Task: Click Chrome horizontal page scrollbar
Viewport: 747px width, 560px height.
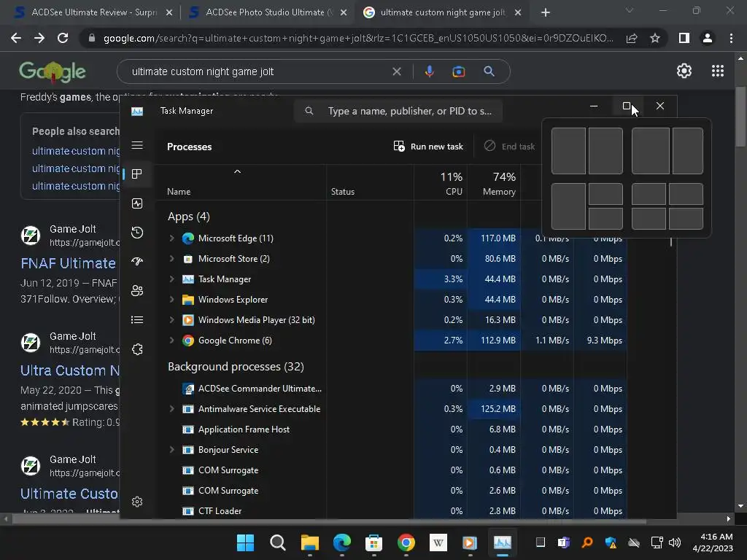Action: [328, 518]
